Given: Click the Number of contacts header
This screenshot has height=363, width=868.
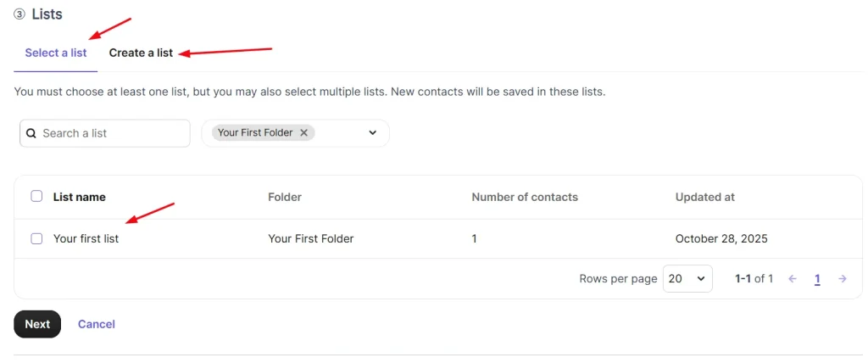Looking at the screenshot, I should pos(525,197).
